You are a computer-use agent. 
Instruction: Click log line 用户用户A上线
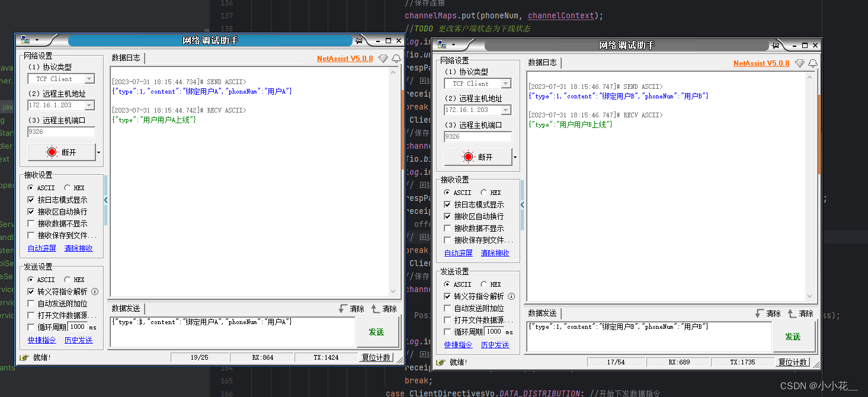tap(153, 120)
